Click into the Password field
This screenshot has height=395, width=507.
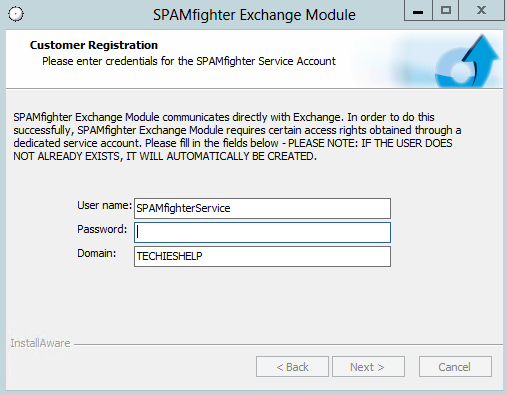point(262,232)
